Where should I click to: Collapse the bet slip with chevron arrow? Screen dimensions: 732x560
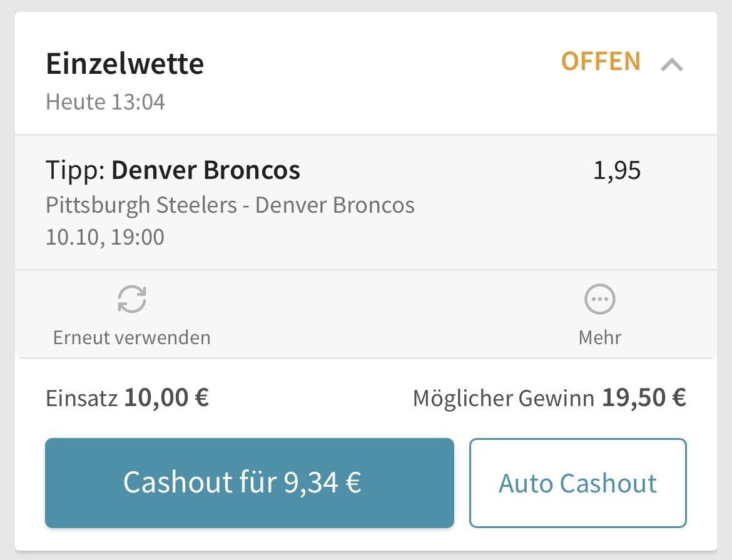[672, 64]
